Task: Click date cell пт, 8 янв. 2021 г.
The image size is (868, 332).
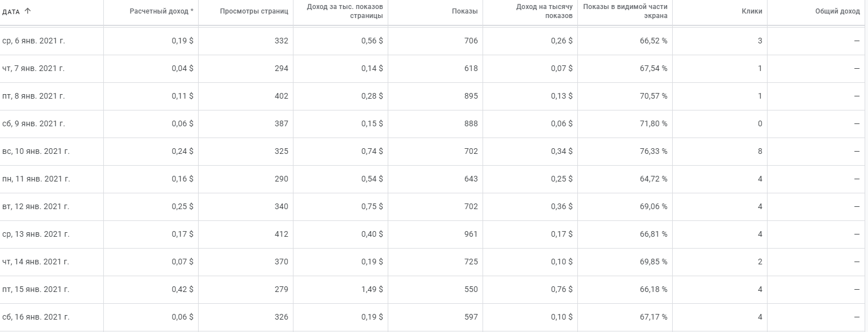Action: 34,96
